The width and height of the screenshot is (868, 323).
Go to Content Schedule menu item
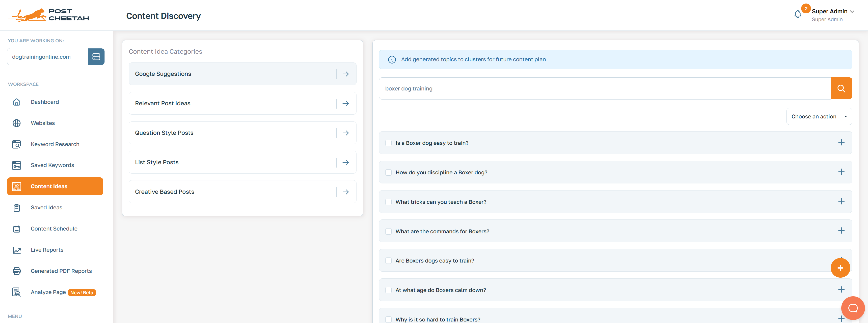(54, 229)
